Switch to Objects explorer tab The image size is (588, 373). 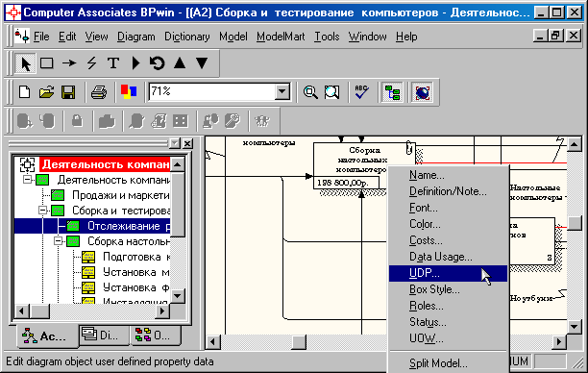pos(156,335)
